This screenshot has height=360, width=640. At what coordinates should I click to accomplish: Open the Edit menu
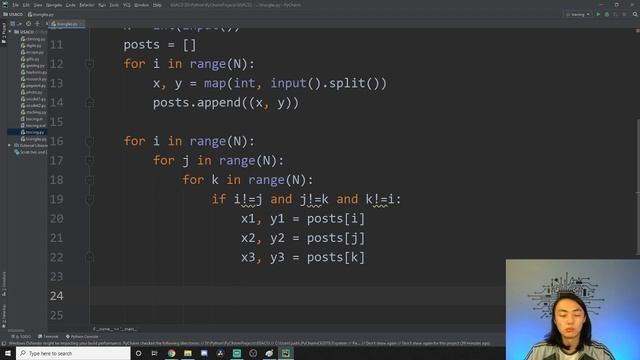[x=26, y=5]
